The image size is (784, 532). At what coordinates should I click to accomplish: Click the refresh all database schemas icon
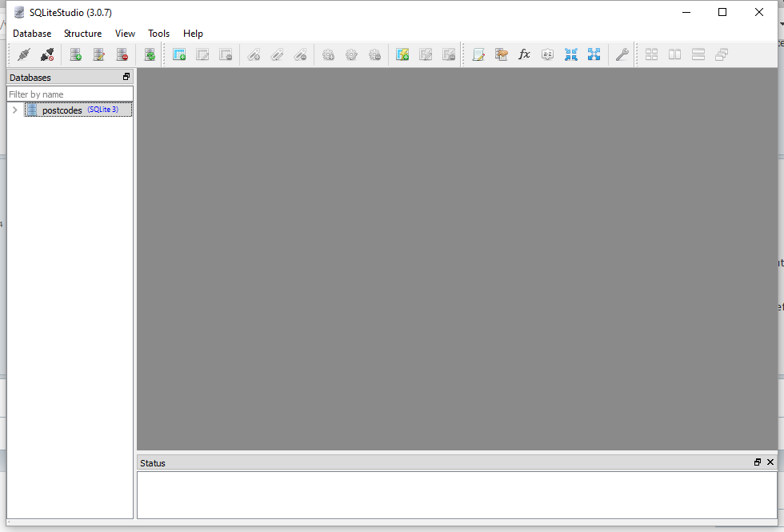150,54
